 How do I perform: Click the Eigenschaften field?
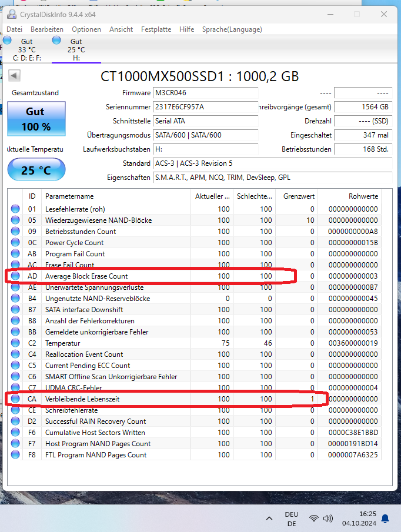point(272,178)
